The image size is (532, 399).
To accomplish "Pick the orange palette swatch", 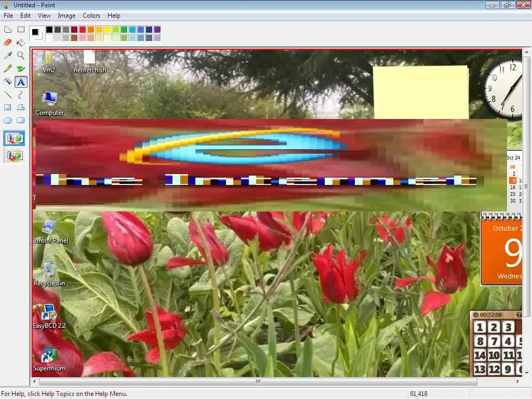I will coord(90,30).
